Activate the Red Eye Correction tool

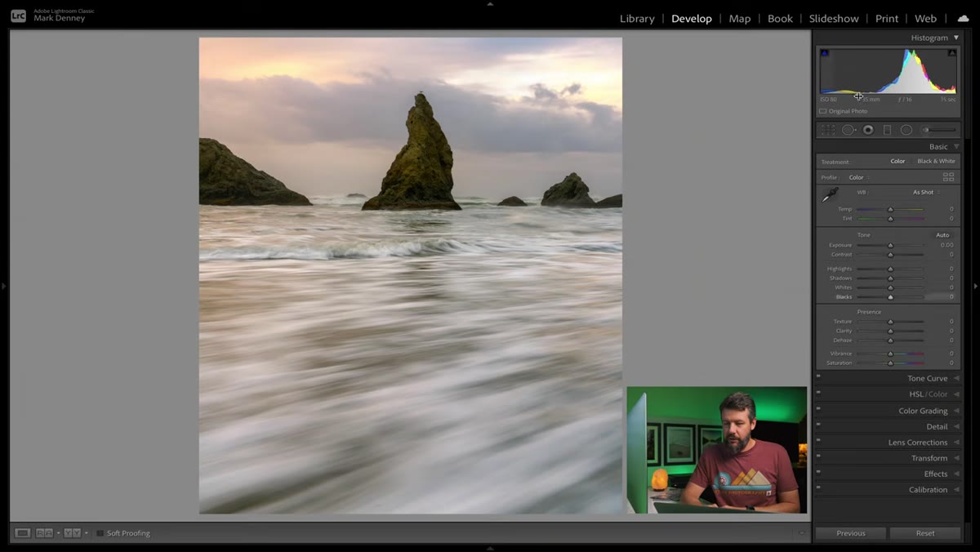tap(868, 130)
